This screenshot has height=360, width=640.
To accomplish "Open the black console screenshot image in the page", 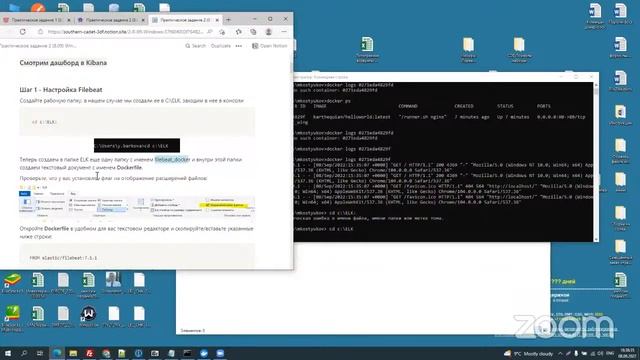I will click(x=137, y=145).
